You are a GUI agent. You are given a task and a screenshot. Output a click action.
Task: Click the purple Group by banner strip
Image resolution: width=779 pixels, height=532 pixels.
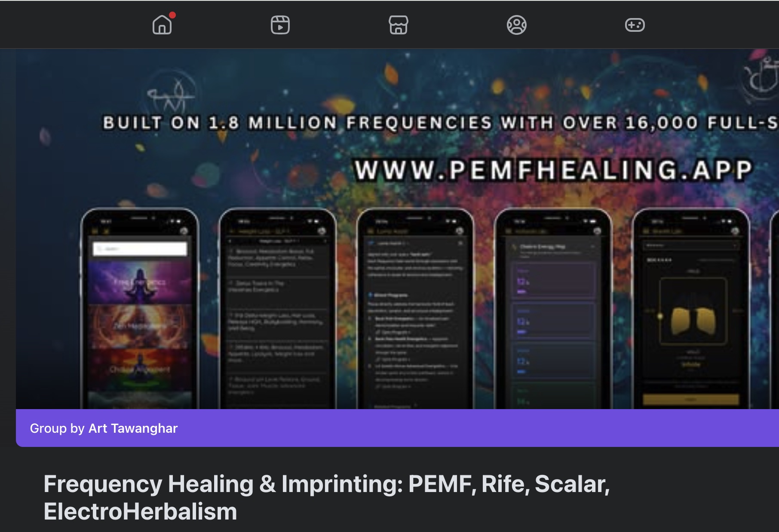[x=397, y=428]
